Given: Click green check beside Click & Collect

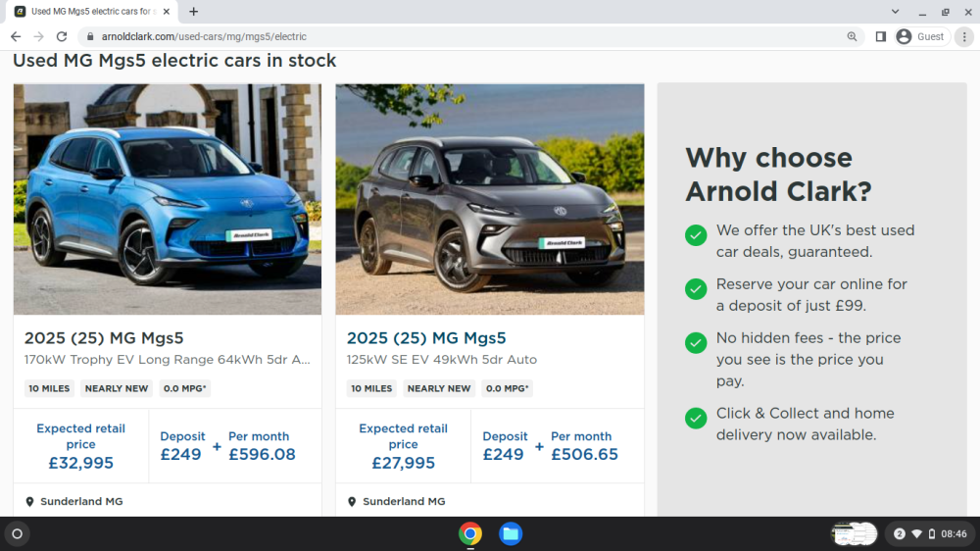Looking at the screenshot, I should [696, 418].
